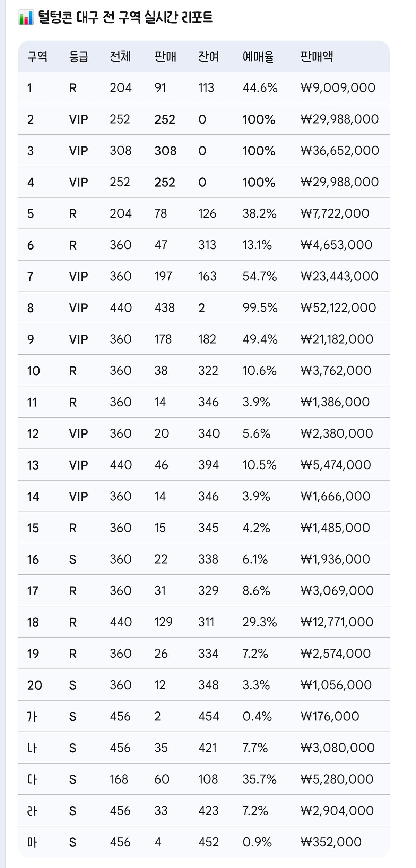
Task: Click the 등급 column header
Action: click(79, 57)
